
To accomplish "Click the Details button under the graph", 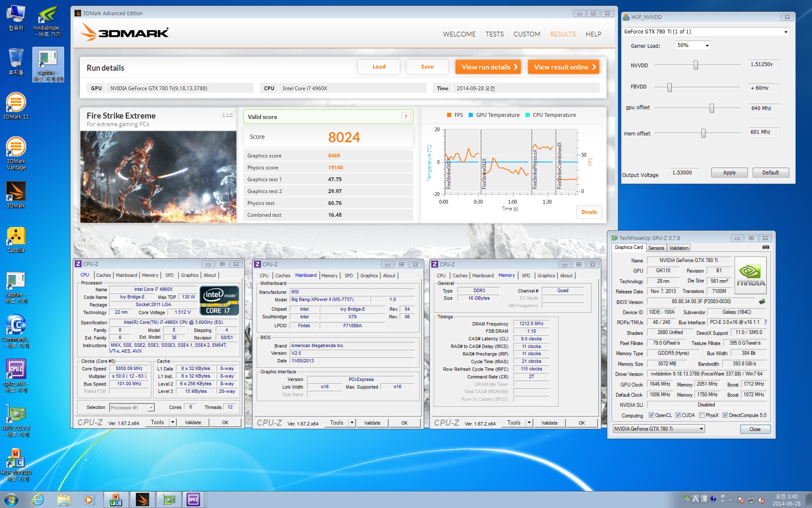I will 589,212.
